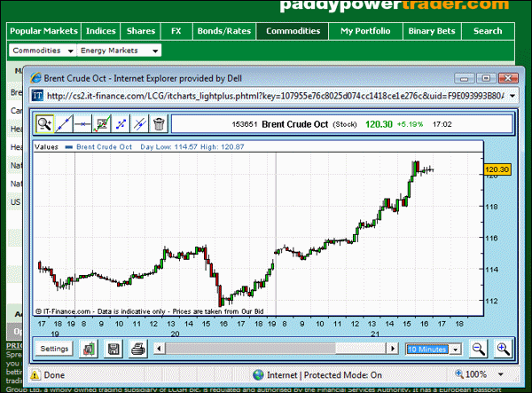This screenshot has height=393, width=532.
Task: Switch to the Shares tab
Action: (x=141, y=31)
